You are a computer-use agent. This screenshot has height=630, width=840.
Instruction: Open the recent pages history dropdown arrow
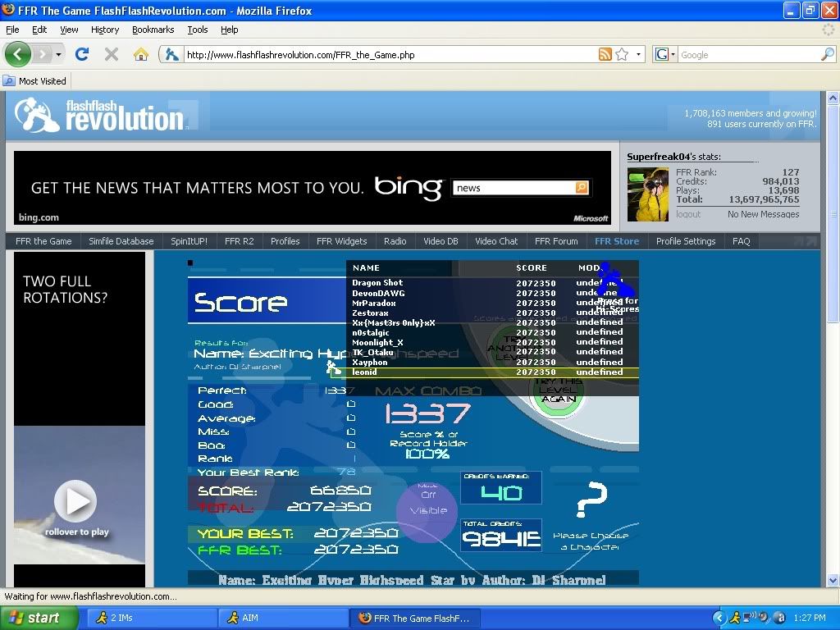58,55
